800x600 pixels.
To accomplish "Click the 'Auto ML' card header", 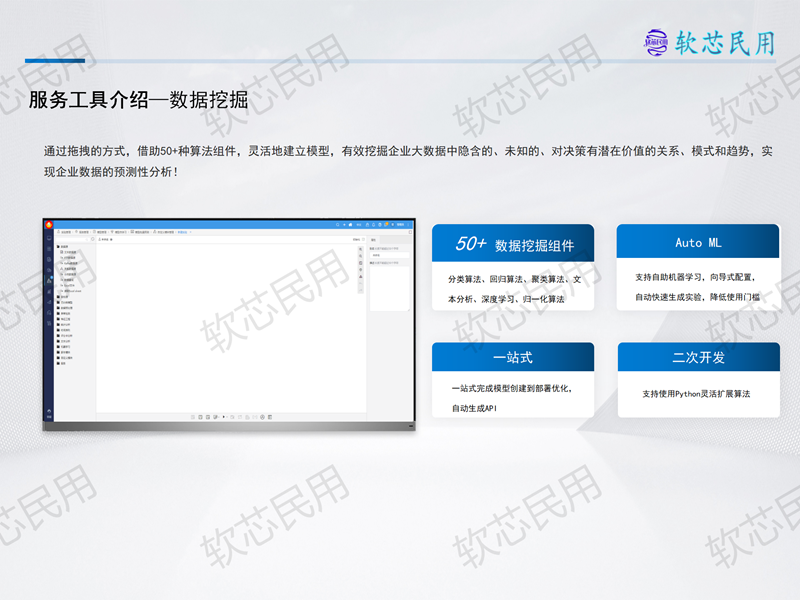I will 698,241.
